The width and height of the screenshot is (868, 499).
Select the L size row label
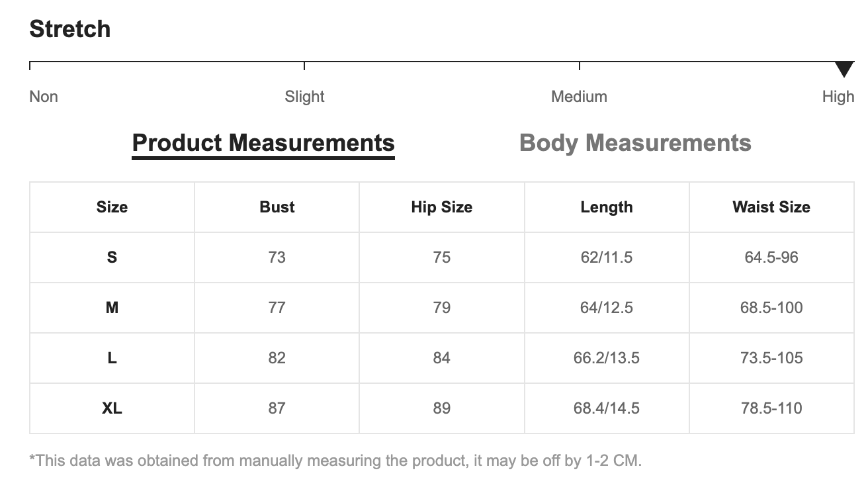[112, 358]
